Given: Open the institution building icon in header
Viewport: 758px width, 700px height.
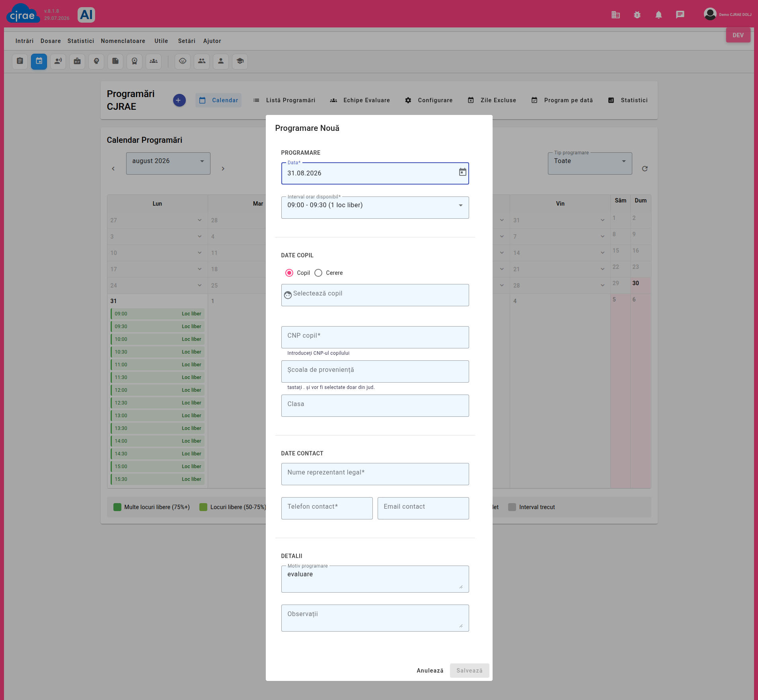Looking at the screenshot, I should (616, 15).
